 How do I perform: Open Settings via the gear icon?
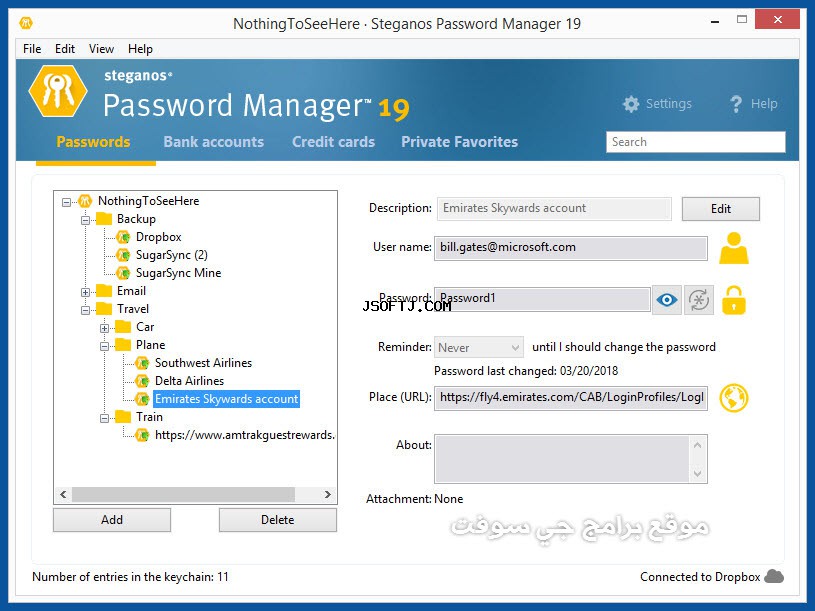(x=630, y=104)
